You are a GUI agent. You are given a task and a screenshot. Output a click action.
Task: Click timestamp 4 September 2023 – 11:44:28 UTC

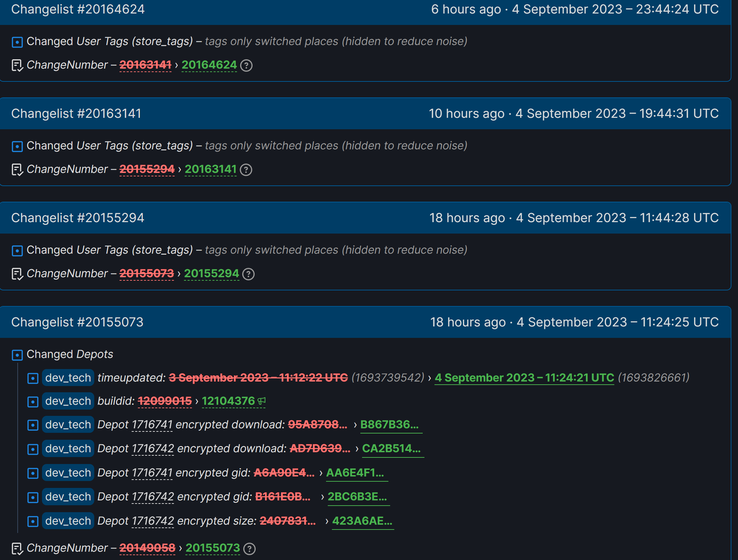pyautogui.click(x=617, y=218)
